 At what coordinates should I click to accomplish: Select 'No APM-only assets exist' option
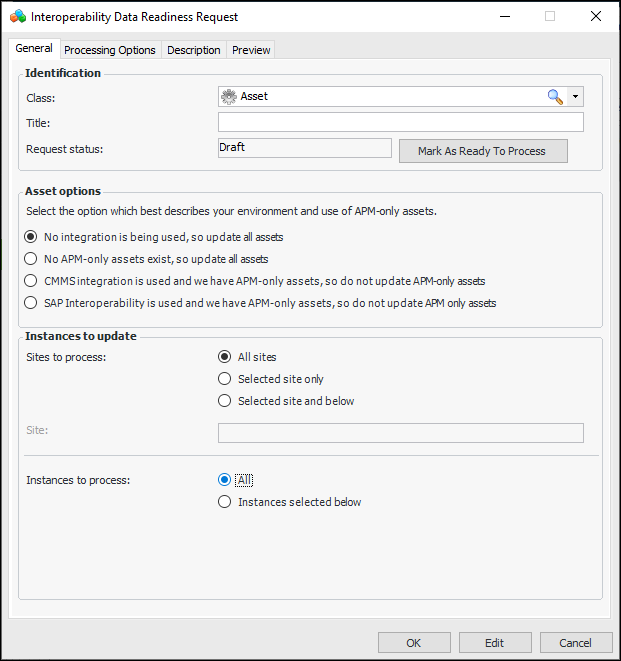click(x=31, y=259)
